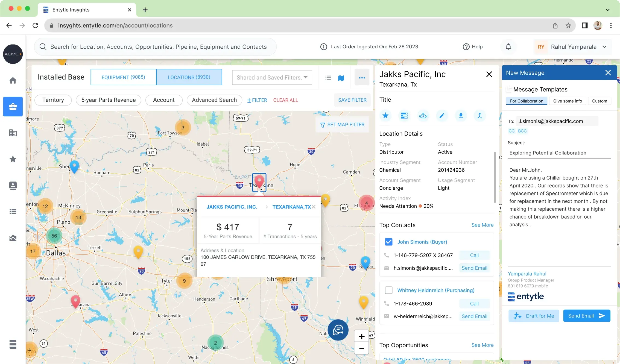
Task: Click Draft for Me
Action: [x=534, y=316]
